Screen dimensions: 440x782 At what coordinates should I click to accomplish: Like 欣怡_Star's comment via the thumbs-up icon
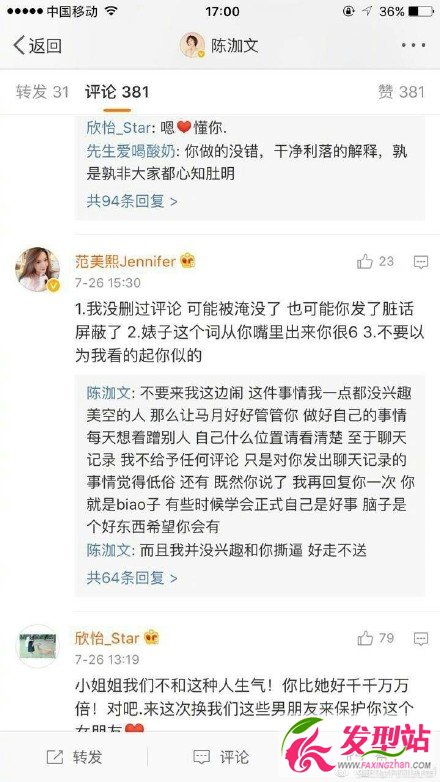(x=365, y=638)
